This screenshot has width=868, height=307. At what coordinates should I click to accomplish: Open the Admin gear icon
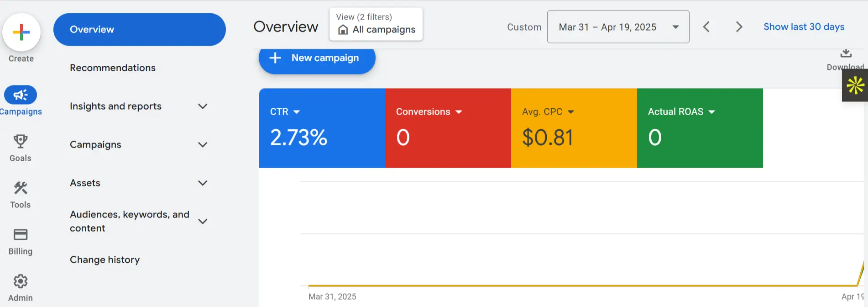[x=21, y=281]
